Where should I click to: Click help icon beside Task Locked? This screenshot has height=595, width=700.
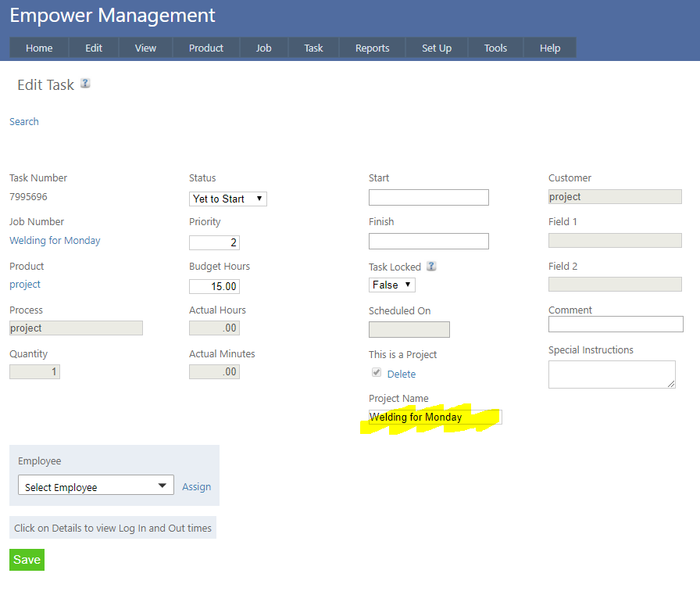point(431,267)
